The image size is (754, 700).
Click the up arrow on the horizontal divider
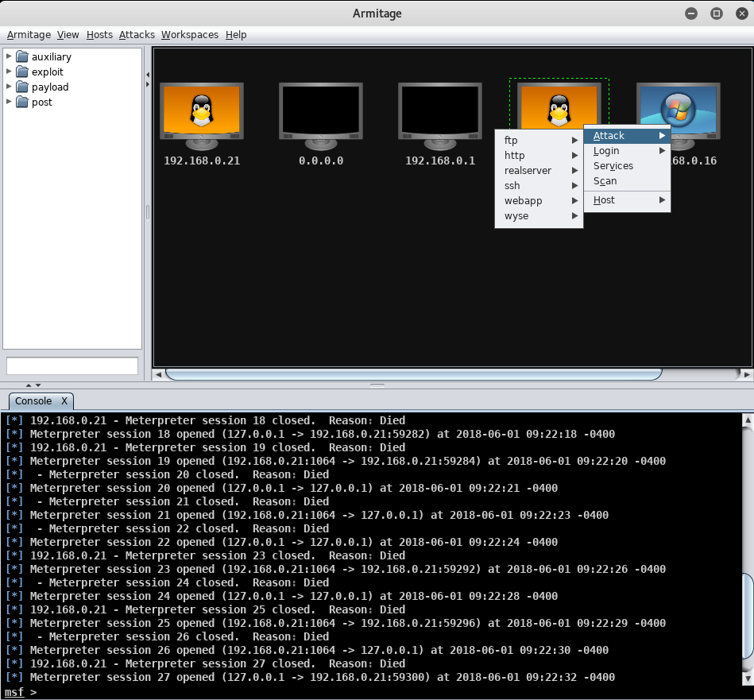coord(29,385)
